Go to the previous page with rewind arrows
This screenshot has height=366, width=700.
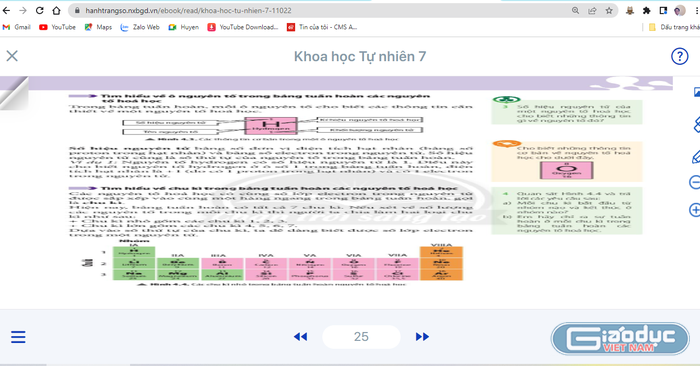pyautogui.click(x=300, y=337)
